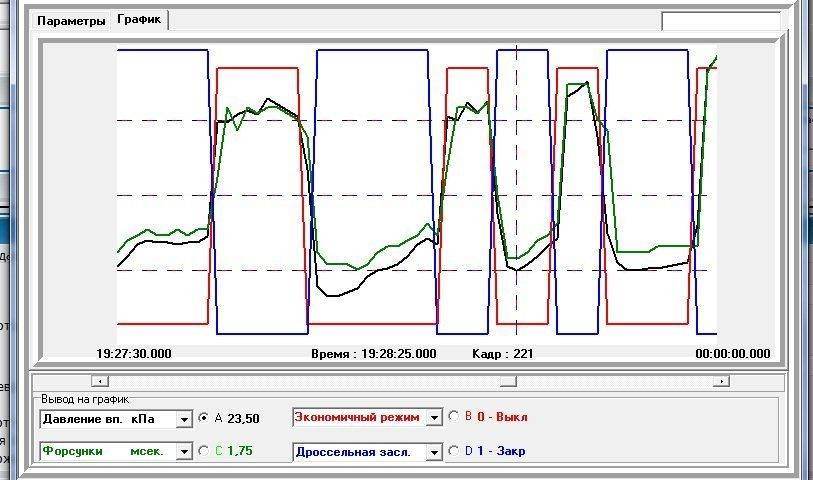Click the left arrow of the horizontal scrollbar

coord(100,381)
